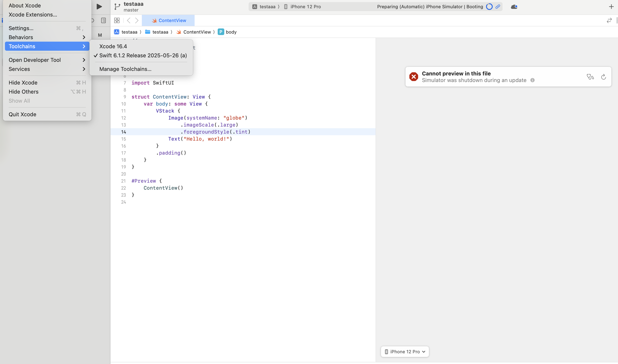Screen dimensions: 618x364
Task: Show info for simulator shutdown message
Action: (532, 80)
